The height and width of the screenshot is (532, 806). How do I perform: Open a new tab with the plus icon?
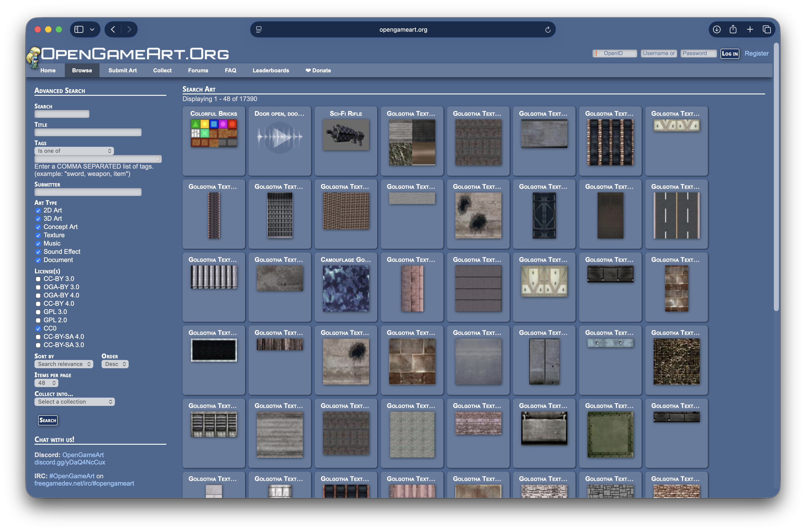(750, 30)
